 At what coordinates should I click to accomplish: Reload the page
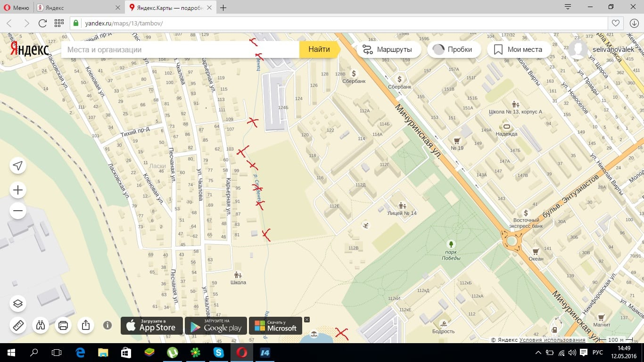(42, 23)
